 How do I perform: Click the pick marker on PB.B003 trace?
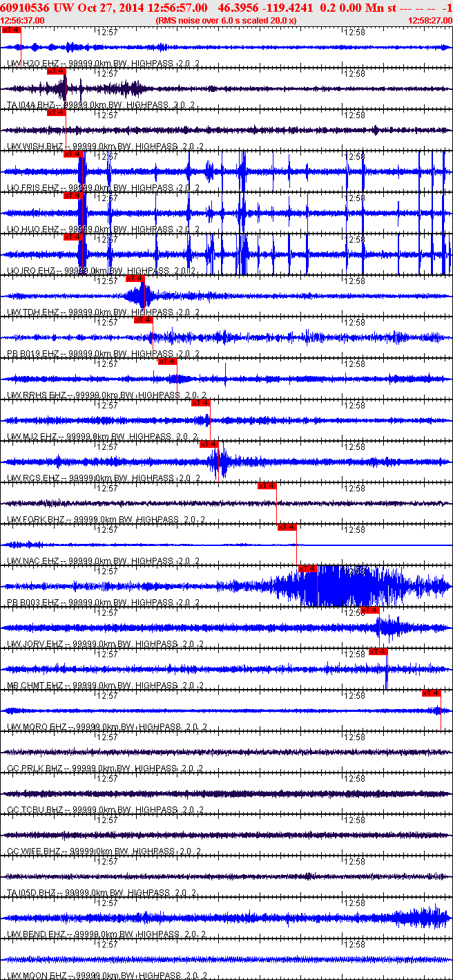click(x=308, y=569)
